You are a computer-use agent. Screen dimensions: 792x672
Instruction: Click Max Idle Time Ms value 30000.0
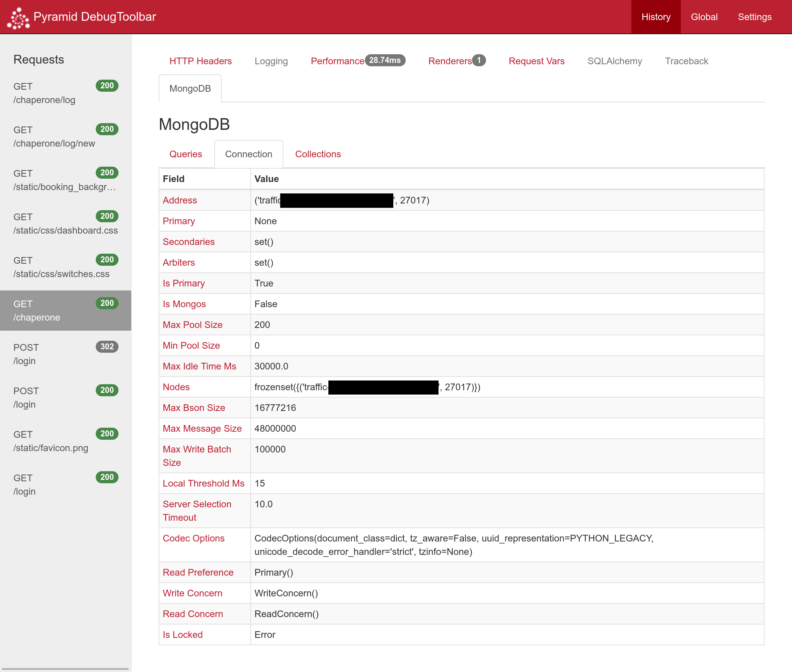(x=271, y=366)
